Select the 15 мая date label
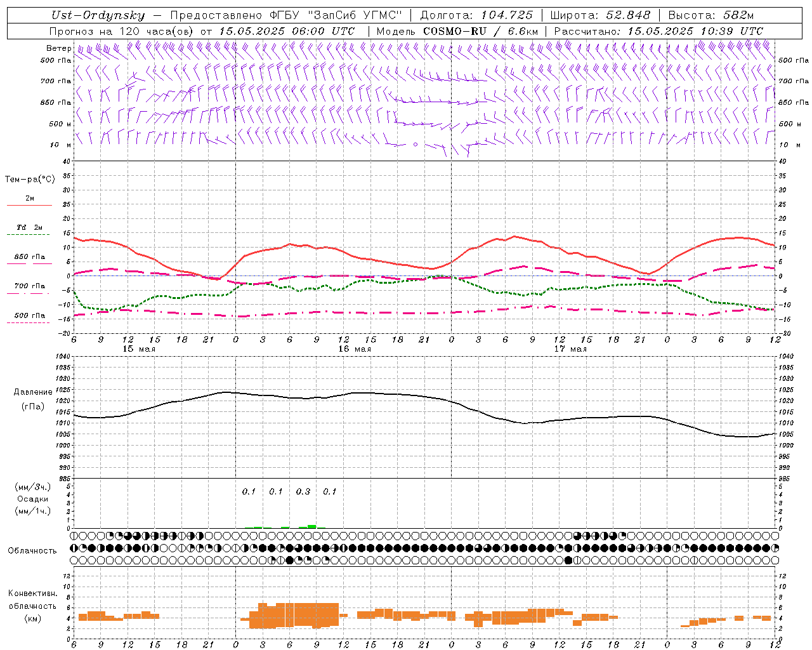This screenshot has height=650, width=812. click(139, 349)
